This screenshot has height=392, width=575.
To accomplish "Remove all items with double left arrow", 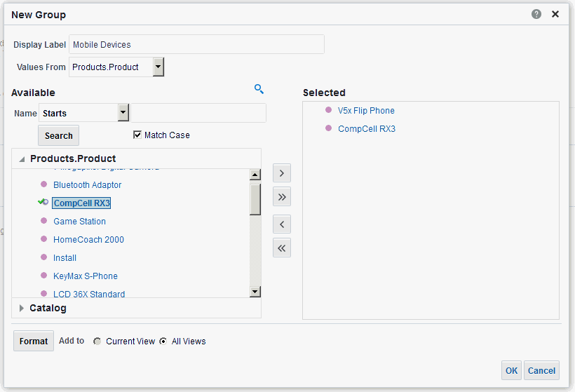I will tap(282, 248).
